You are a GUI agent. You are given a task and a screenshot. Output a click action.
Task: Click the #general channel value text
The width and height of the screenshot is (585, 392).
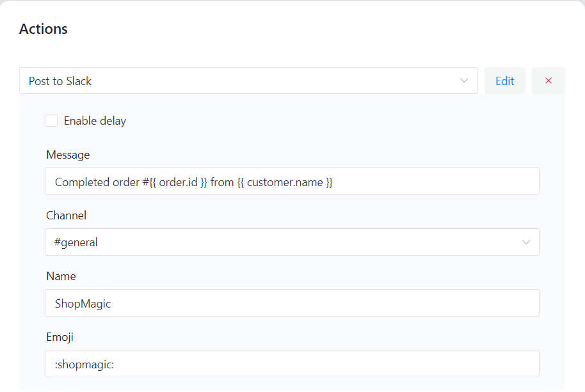(x=76, y=242)
